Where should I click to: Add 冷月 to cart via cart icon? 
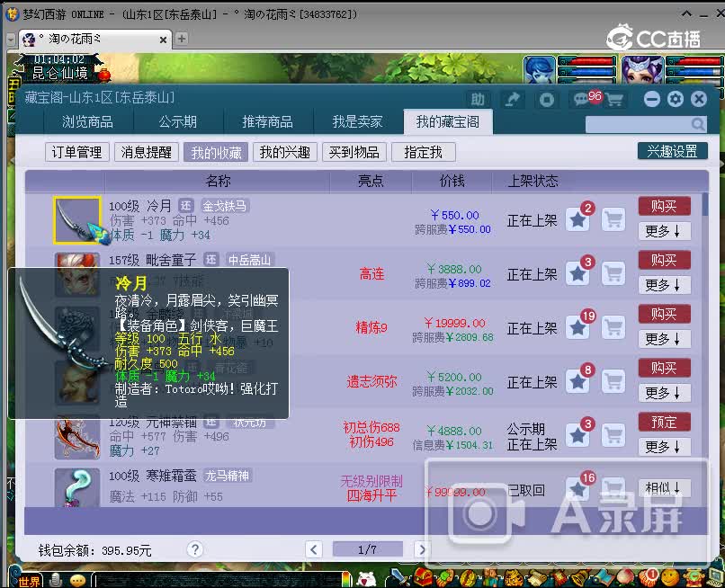[x=613, y=219]
